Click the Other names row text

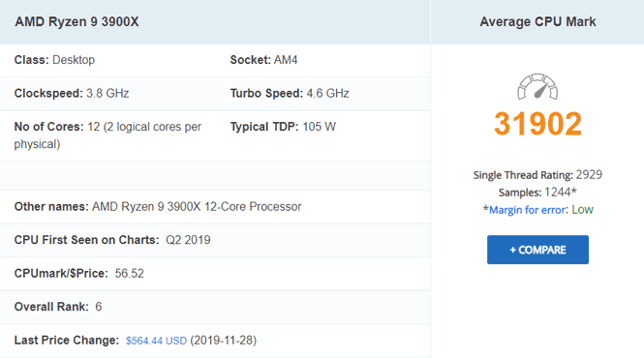click(158, 206)
